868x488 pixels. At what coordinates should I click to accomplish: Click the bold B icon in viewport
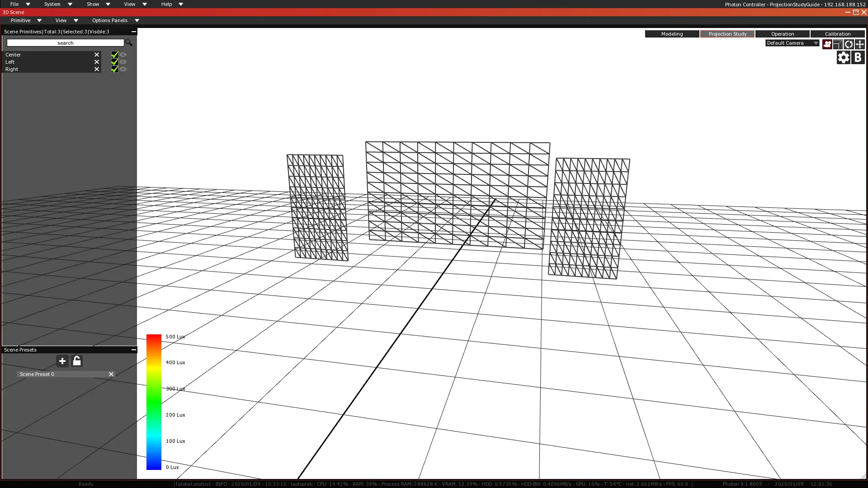(x=858, y=57)
